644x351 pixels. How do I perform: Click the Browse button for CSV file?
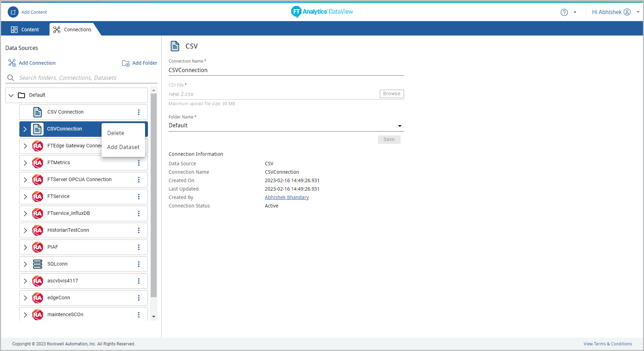[x=391, y=94]
